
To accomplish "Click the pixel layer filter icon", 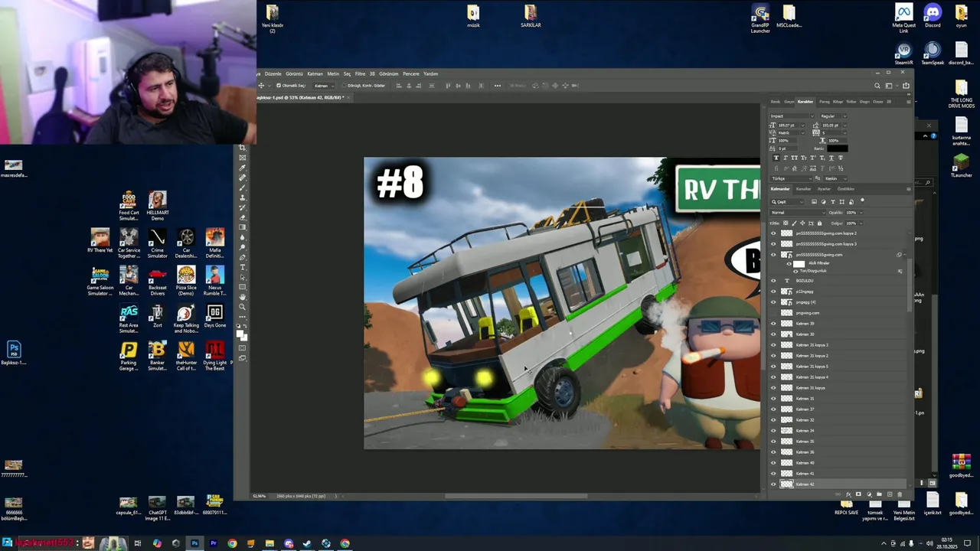I will pos(814,202).
